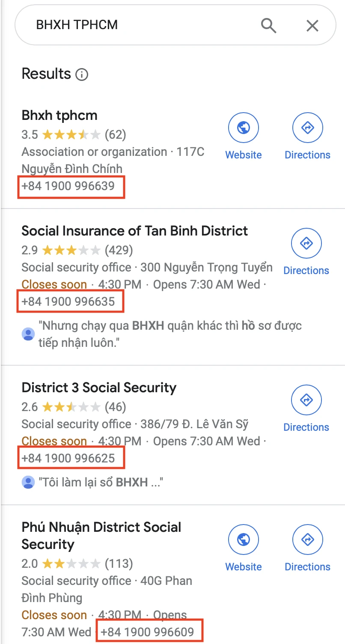Screen dimensions: 345x644
Task: Click phone number +84 1900 996609
Action: click(x=148, y=632)
